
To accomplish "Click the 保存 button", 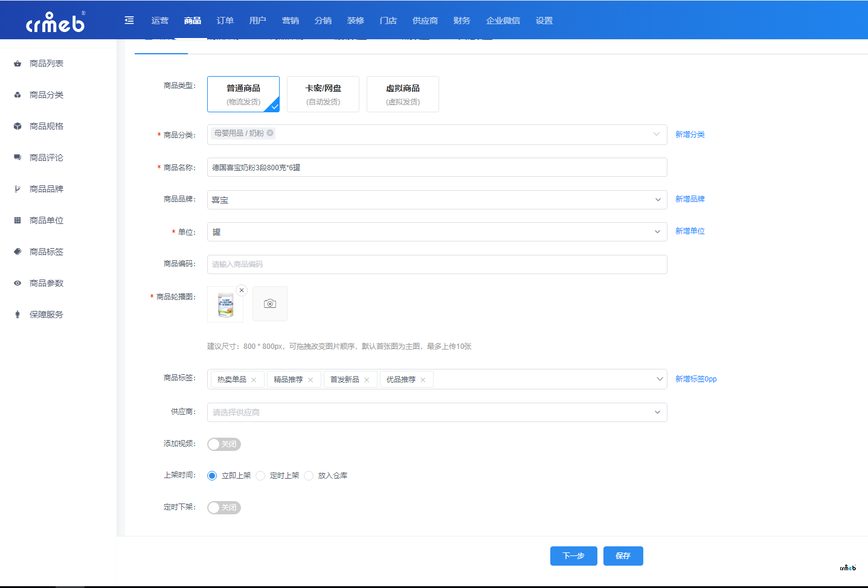I will click(x=623, y=556).
